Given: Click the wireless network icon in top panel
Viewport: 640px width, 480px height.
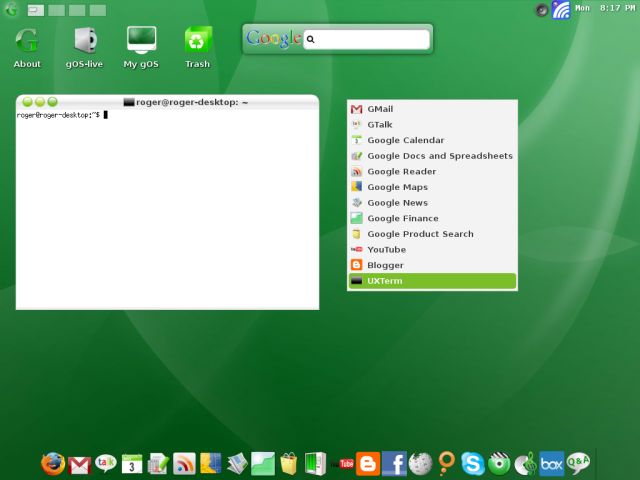Looking at the screenshot, I should 561,9.
